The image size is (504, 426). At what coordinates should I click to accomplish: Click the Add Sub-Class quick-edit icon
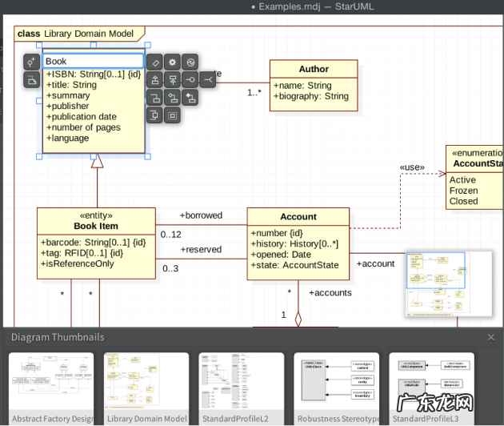[156, 79]
